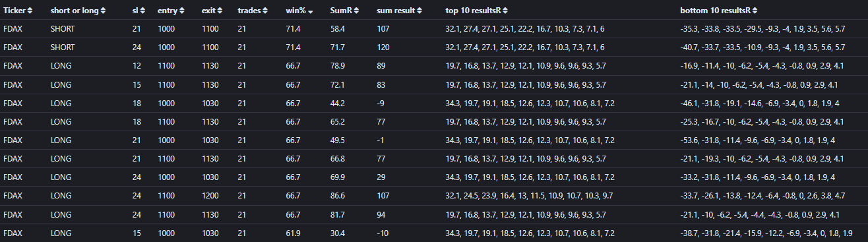
Task: Click top 10 results in row with SumR 58.4
Action: click(525, 29)
